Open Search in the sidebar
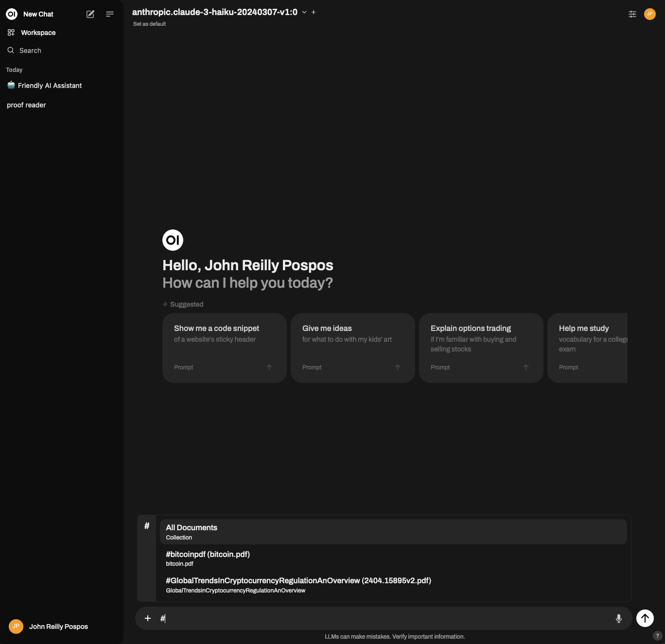 click(x=61, y=51)
